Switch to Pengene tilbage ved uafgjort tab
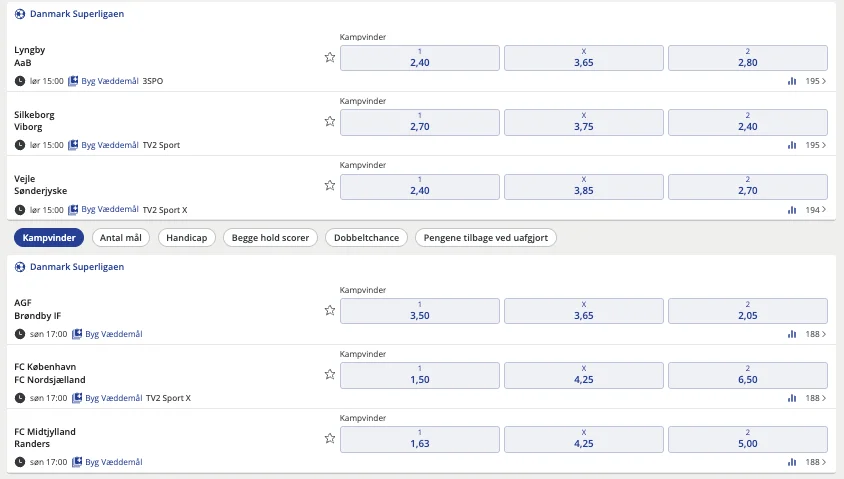Viewport: 844px width, 479px height. (486, 238)
